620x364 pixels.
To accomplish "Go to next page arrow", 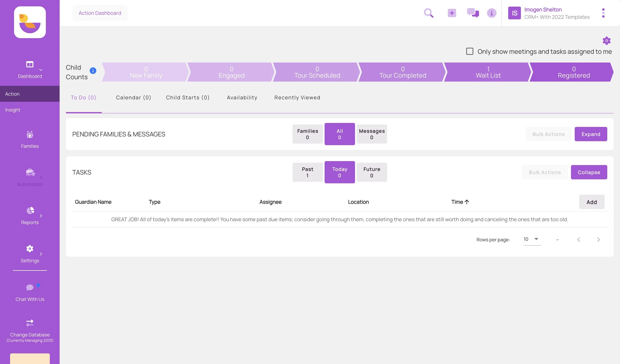I will tap(598, 239).
